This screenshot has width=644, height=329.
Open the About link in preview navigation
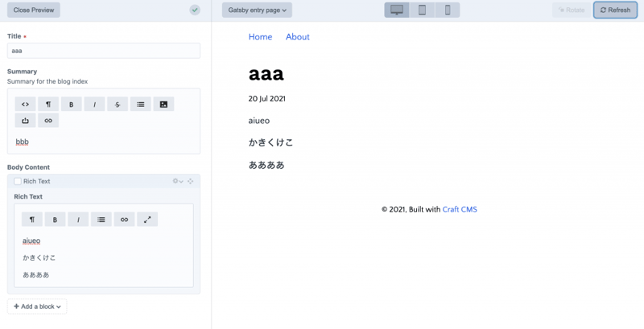tap(297, 37)
